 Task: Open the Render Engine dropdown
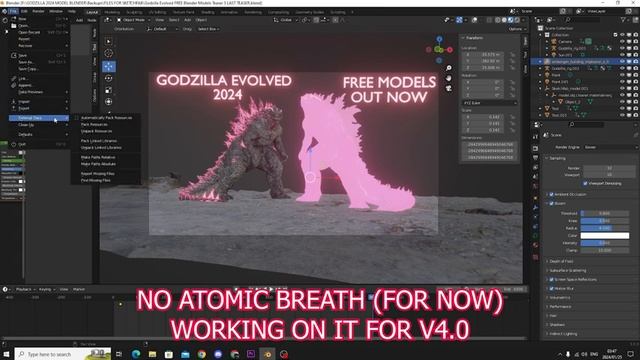pos(610,147)
